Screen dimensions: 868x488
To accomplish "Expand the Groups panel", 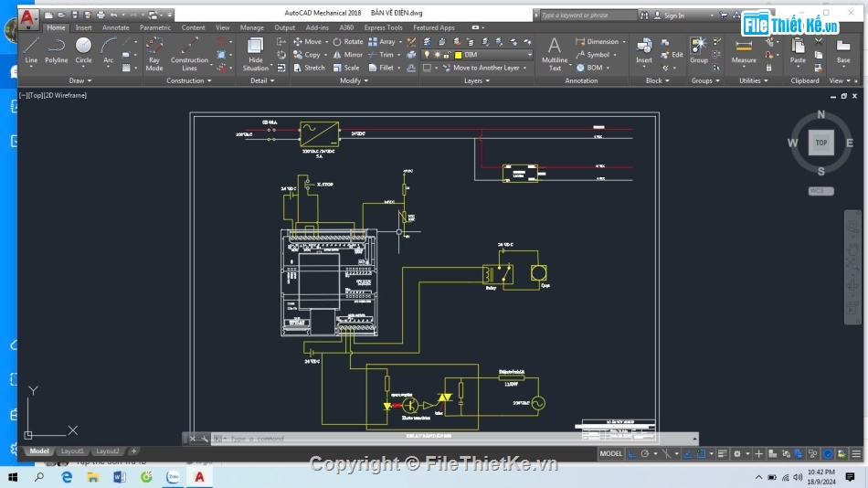I will tap(705, 80).
